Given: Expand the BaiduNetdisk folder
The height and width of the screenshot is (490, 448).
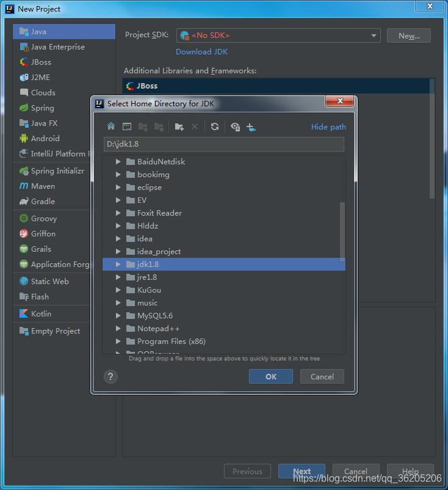Looking at the screenshot, I should pos(118,161).
